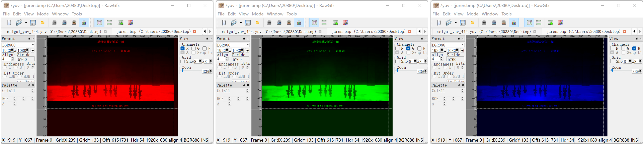644x144 pixels.
Task: Click the add frame icon in the middle window
Action: [x=336, y=23]
